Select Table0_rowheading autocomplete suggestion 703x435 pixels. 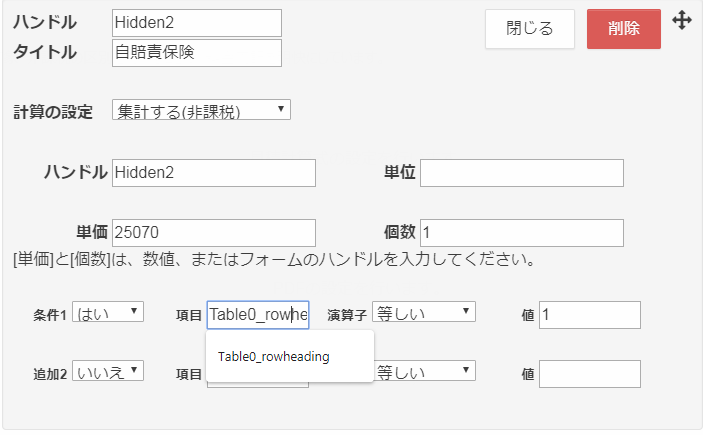coord(274,356)
